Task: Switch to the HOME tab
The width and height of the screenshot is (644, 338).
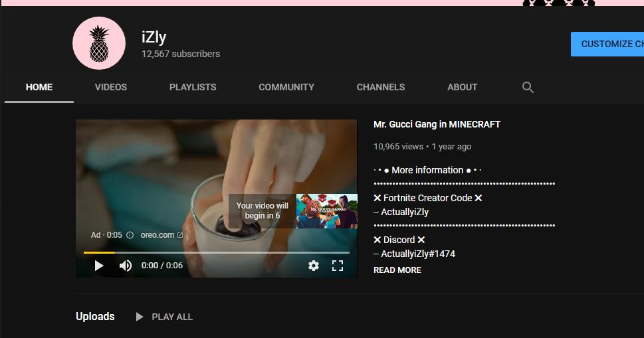Action: click(39, 87)
